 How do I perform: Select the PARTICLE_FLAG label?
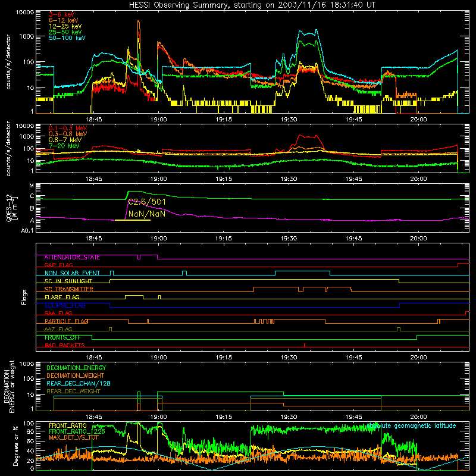pos(67,321)
